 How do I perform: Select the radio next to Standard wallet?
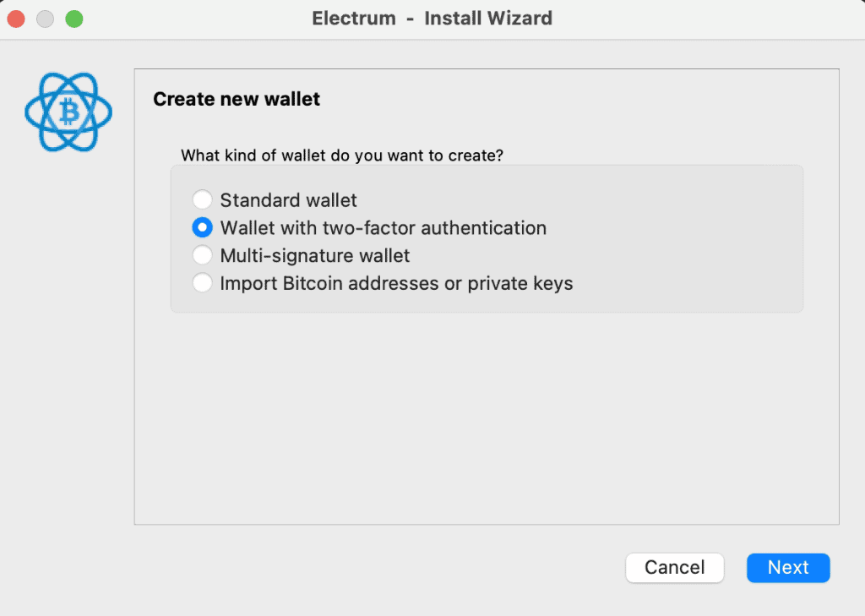pos(202,199)
